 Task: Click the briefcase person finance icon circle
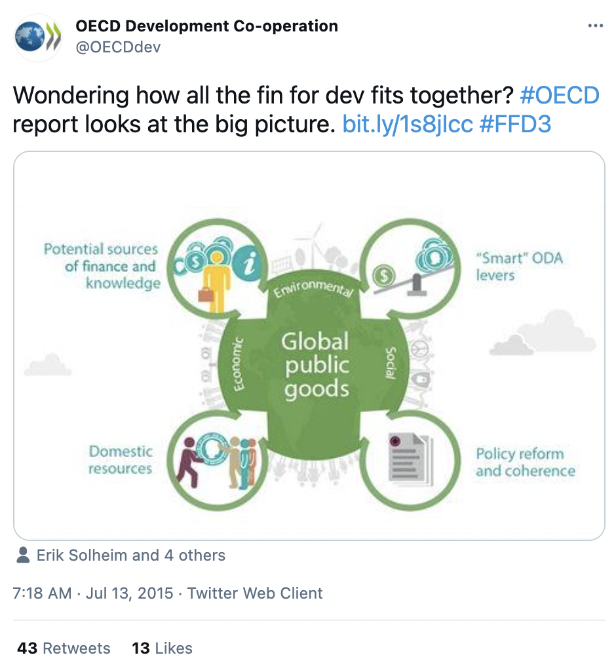(x=218, y=269)
